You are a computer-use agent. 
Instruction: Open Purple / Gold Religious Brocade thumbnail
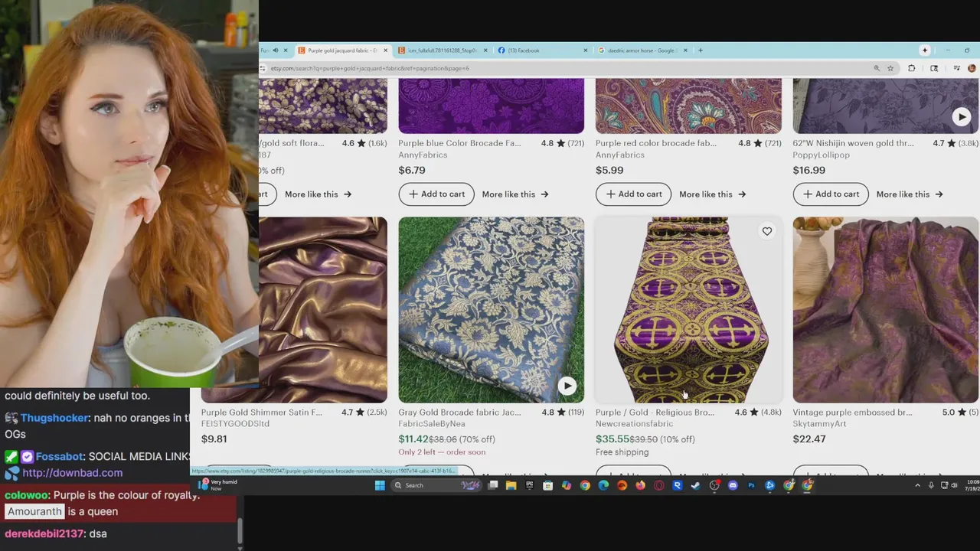point(688,309)
